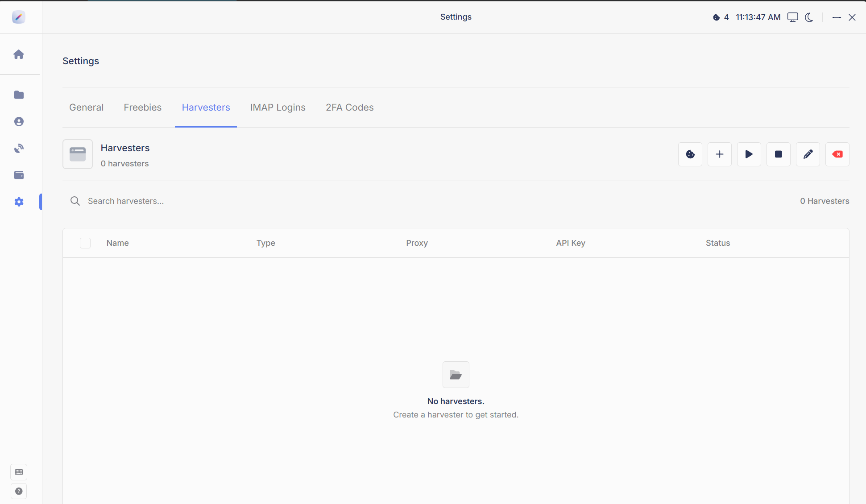Viewport: 866px width, 504px height.
Task: Open the IMAP Logins tab
Action: (x=278, y=107)
